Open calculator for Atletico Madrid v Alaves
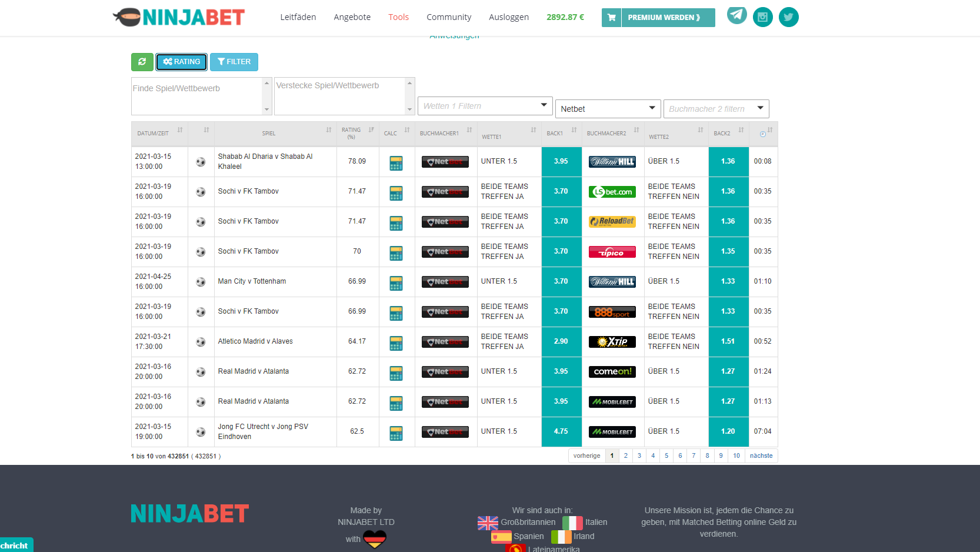Screen dimensions: 980x552 tap(396, 343)
